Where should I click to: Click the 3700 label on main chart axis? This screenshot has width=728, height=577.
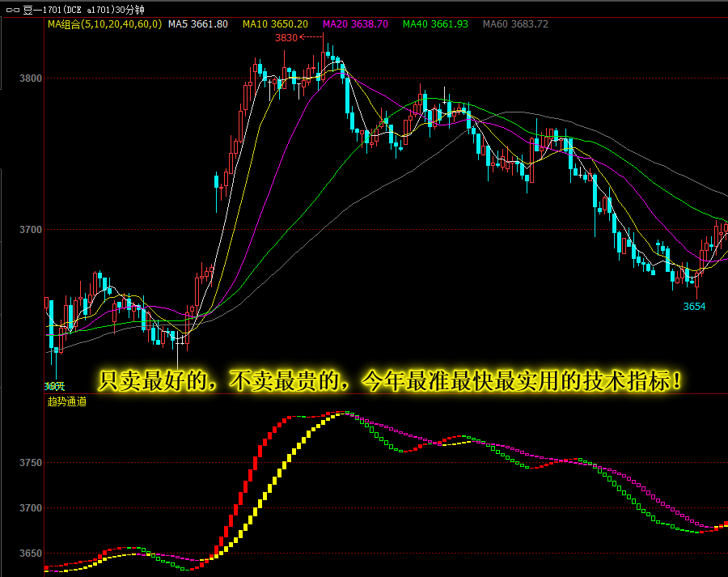31,230
